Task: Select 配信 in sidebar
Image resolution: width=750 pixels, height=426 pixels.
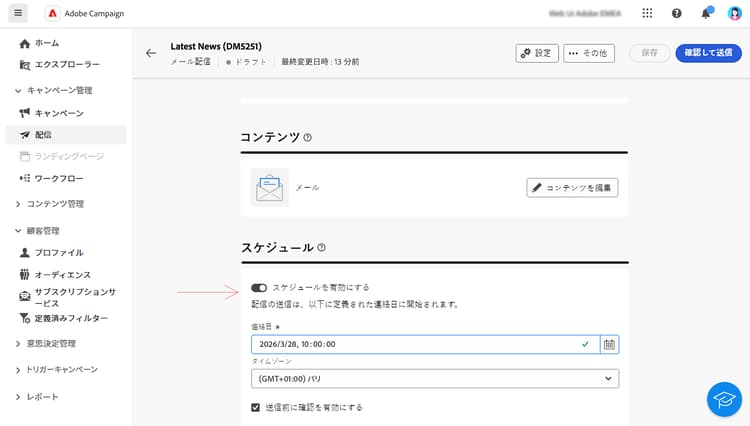Action: click(66, 135)
